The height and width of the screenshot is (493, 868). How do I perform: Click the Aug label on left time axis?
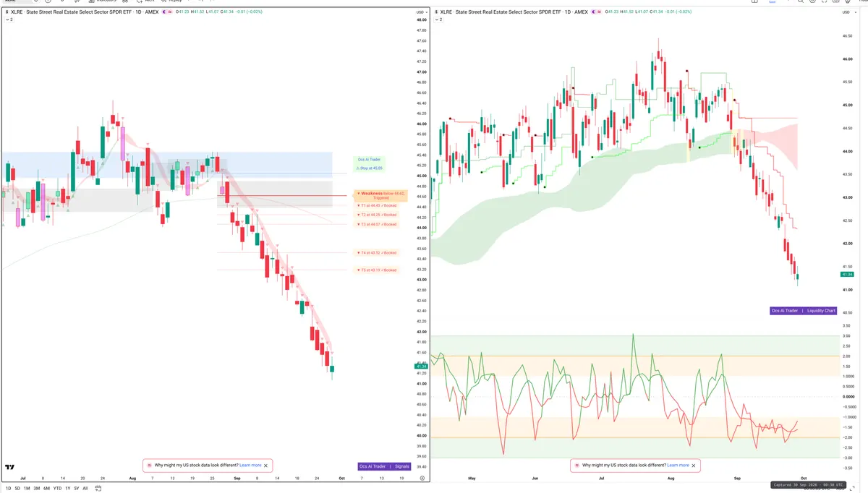point(132,478)
